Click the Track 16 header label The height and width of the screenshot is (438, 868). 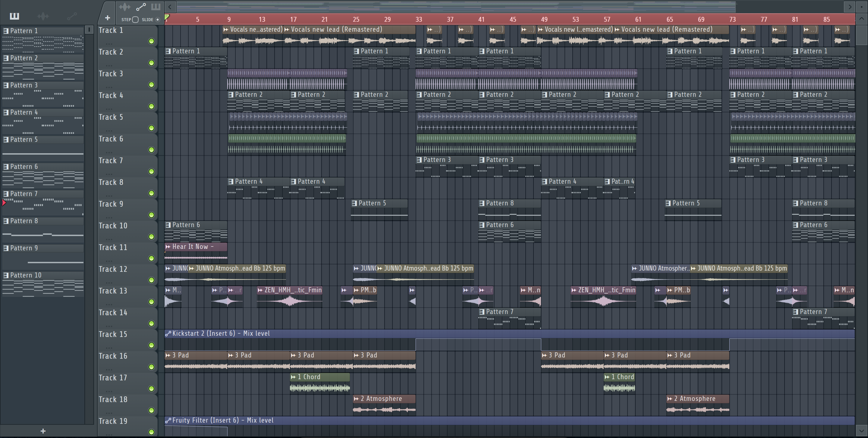[x=113, y=356]
